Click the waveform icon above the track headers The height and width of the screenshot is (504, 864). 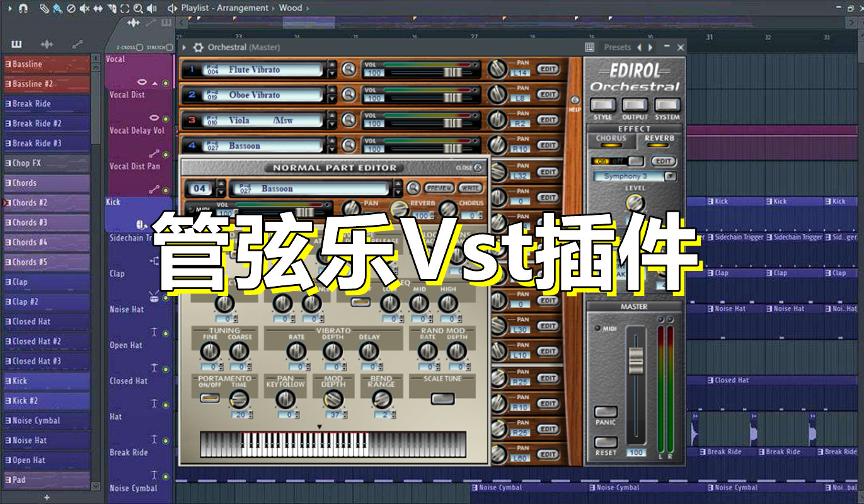pyautogui.click(x=134, y=23)
